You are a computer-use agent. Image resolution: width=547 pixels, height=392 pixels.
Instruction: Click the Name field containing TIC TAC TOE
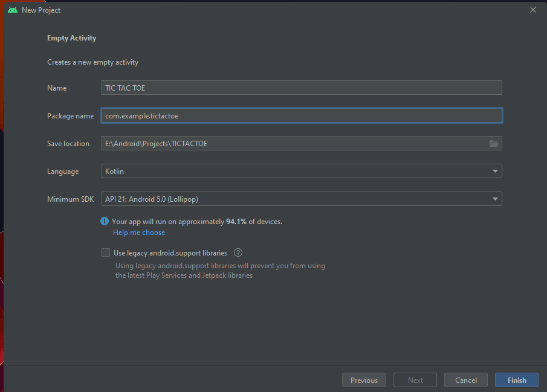pyautogui.click(x=302, y=88)
